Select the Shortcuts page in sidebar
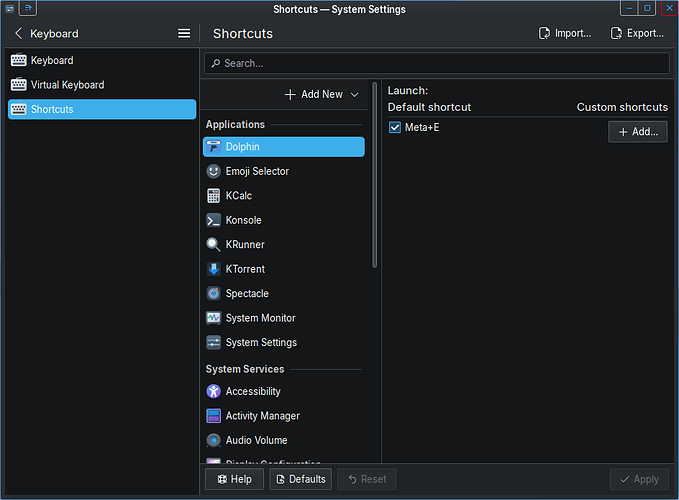 [102, 109]
